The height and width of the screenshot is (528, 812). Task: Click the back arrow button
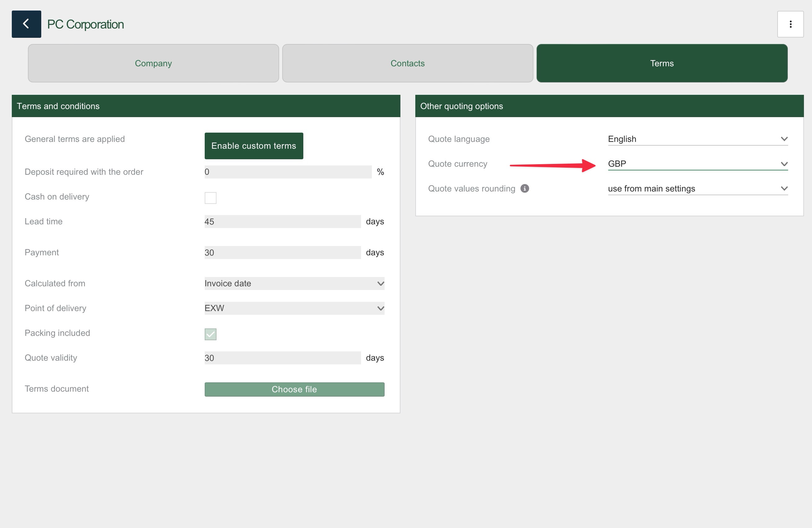(26, 24)
